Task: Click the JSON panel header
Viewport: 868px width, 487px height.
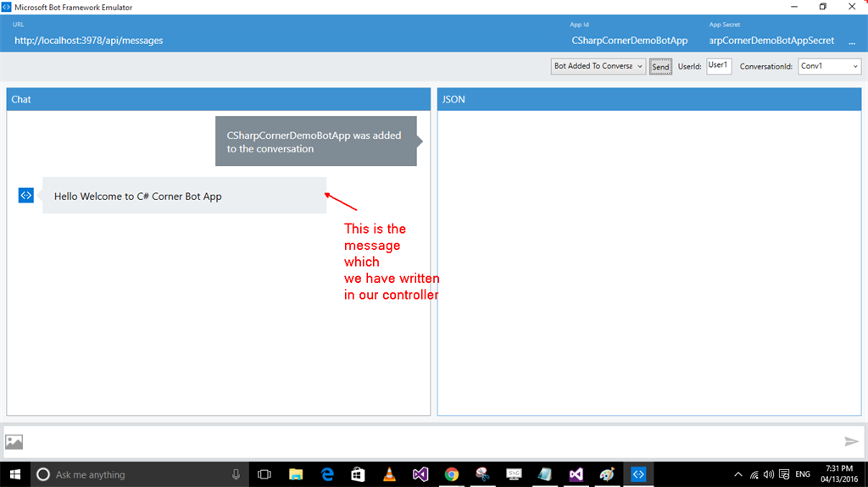Action: (648, 99)
